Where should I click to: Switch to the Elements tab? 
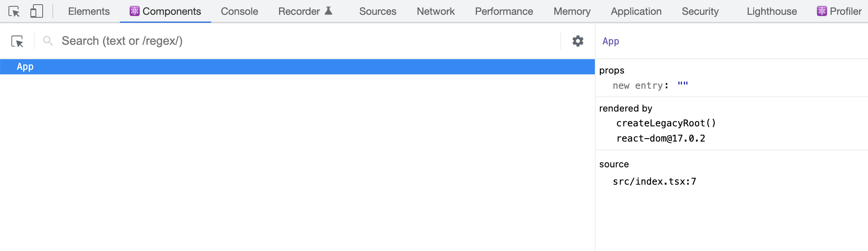tap(88, 11)
